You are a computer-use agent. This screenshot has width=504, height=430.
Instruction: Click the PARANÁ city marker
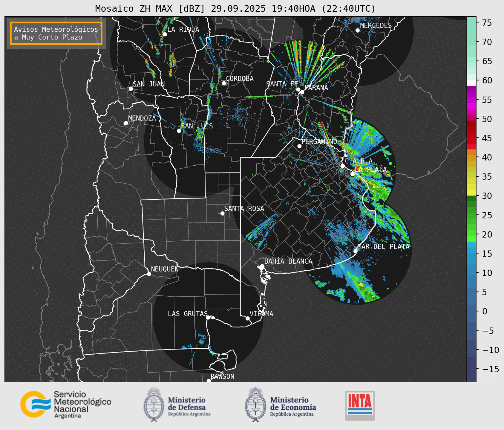[x=302, y=92]
